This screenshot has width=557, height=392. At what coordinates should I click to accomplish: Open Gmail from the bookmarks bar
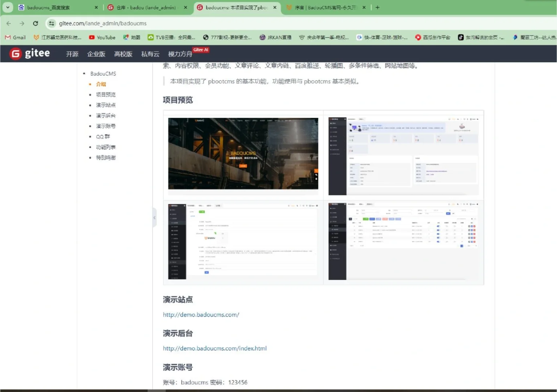click(15, 37)
